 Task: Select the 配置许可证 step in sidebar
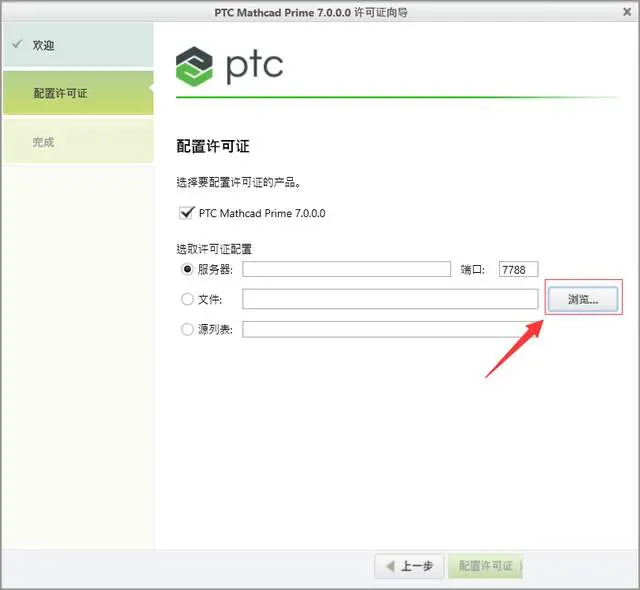[x=78, y=93]
